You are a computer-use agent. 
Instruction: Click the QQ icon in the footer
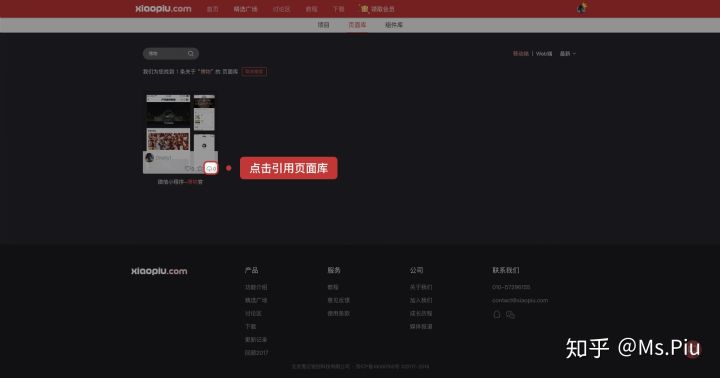[x=496, y=315]
